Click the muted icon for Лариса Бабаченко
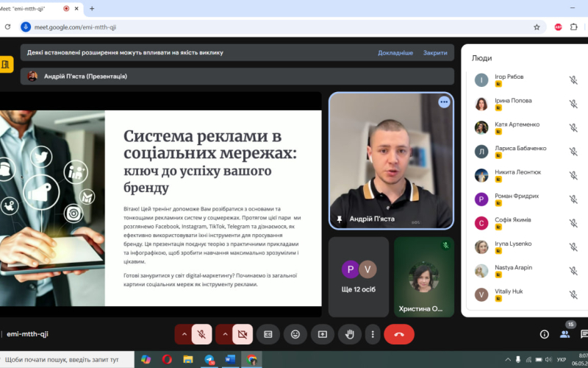 573,152
